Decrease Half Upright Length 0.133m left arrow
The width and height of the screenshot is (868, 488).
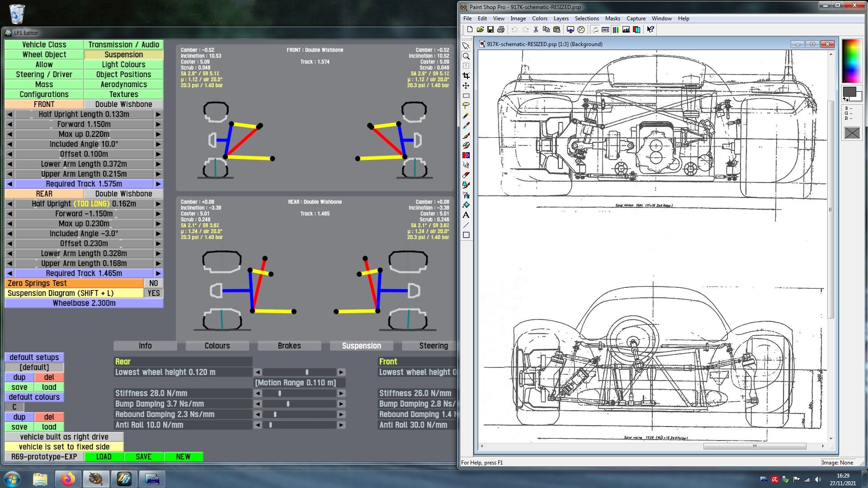[x=9, y=114]
